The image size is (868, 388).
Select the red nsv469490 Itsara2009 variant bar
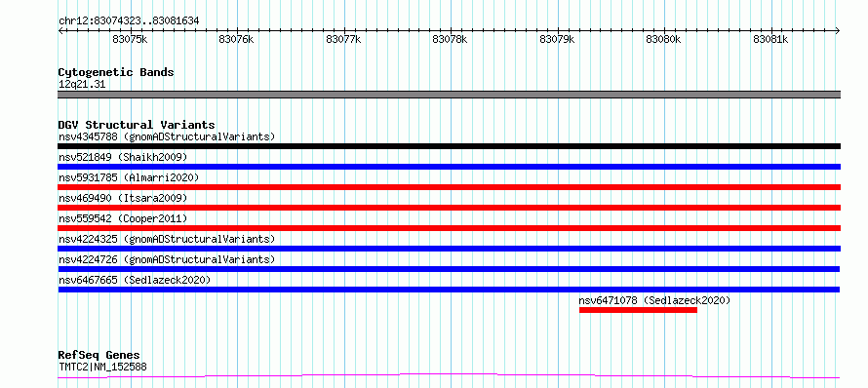[x=449, y=208]
